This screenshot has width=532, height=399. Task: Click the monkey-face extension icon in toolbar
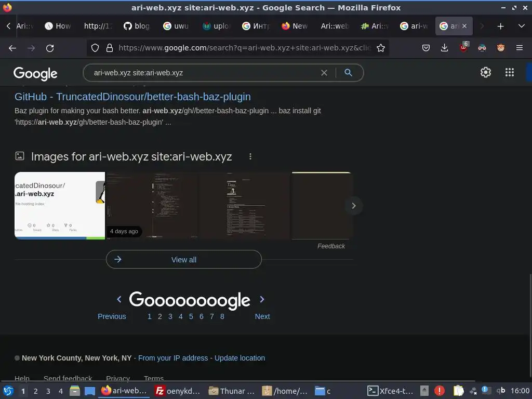click(501, 48)
